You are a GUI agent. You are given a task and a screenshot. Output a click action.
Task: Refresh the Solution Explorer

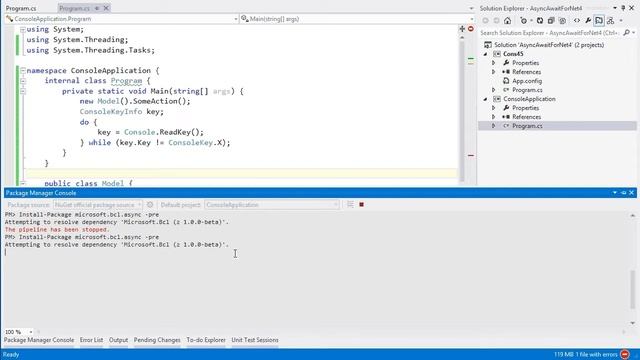click(540, 21)
